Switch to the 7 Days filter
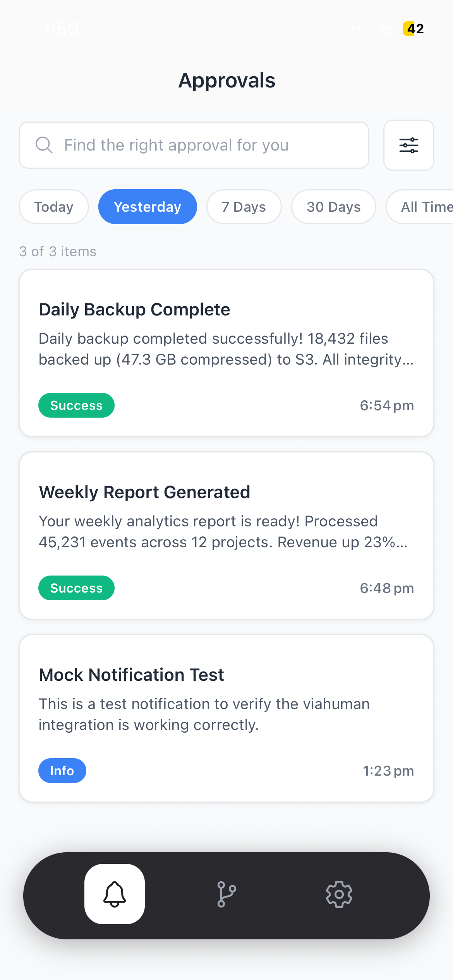This screenshot has width=453, height=980. [x=244, y=207]
